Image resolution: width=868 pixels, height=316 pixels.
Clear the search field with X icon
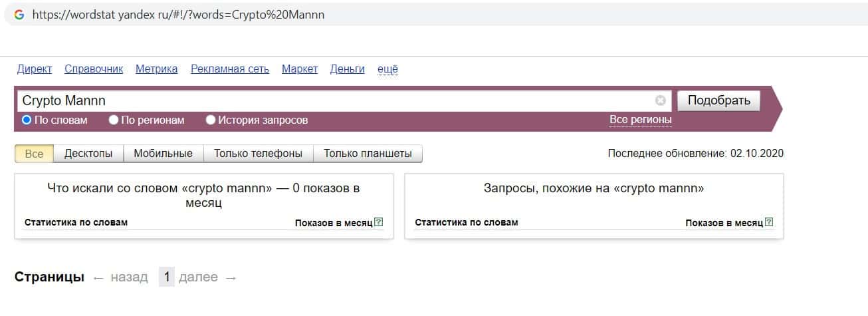(x=660, y=100)
